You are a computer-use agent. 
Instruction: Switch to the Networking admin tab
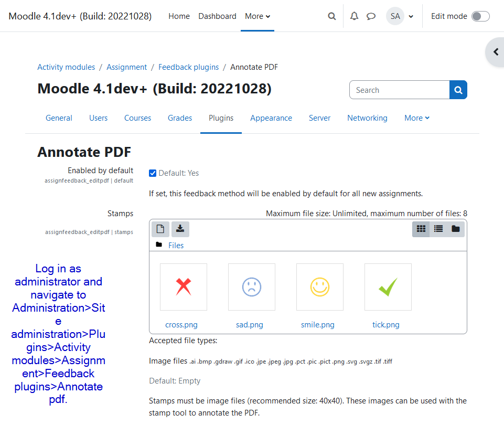[x=367, y=118]
